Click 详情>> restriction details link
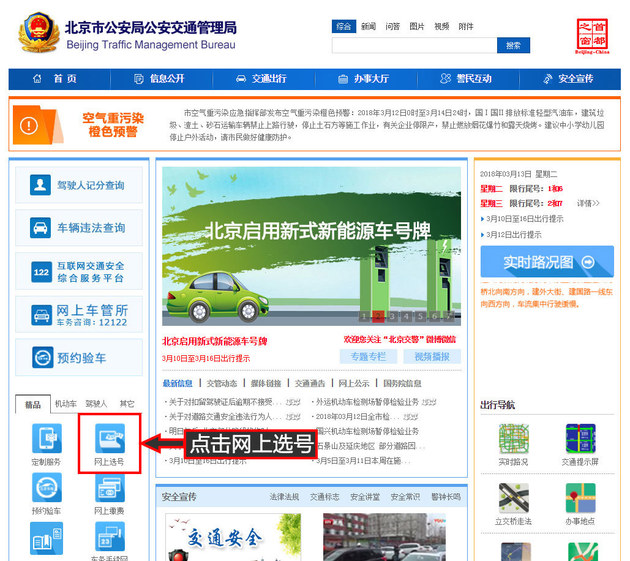The height and width of the screenshot is (561, 630). click(x=588, y=203)
